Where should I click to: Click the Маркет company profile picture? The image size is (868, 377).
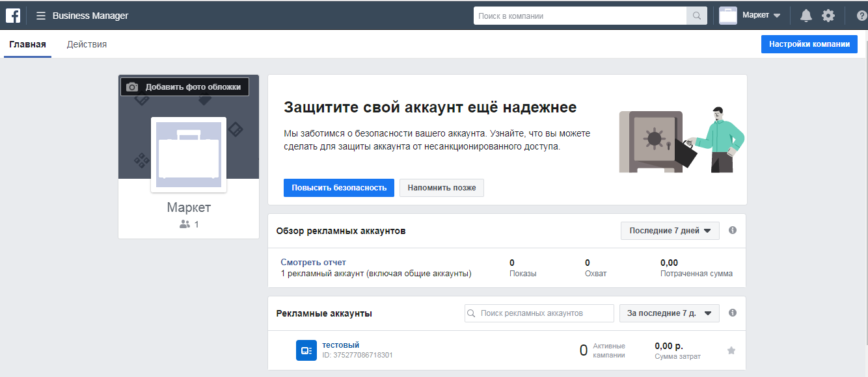click(189, 155)
